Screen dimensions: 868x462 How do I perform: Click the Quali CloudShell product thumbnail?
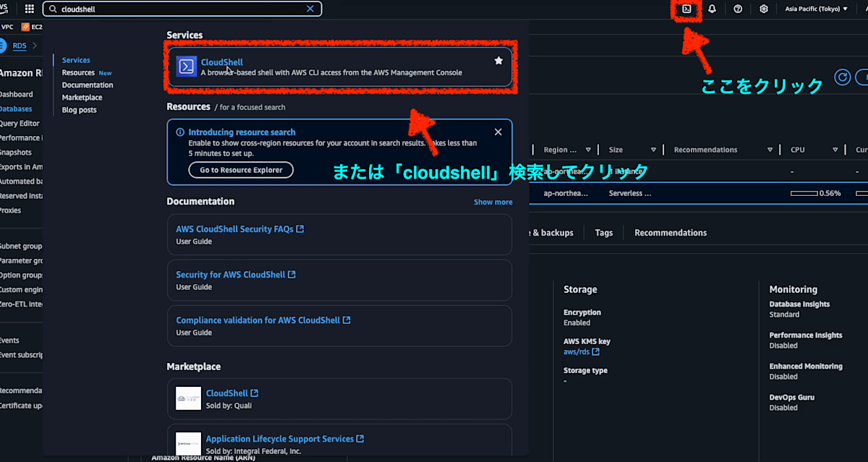[x=189, y=398]
